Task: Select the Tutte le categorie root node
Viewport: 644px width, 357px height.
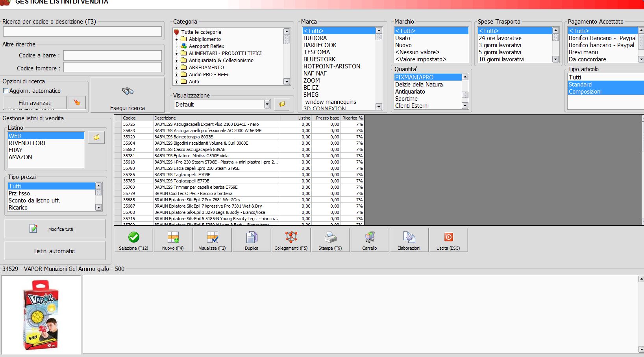Action: (x=201, y=32)
